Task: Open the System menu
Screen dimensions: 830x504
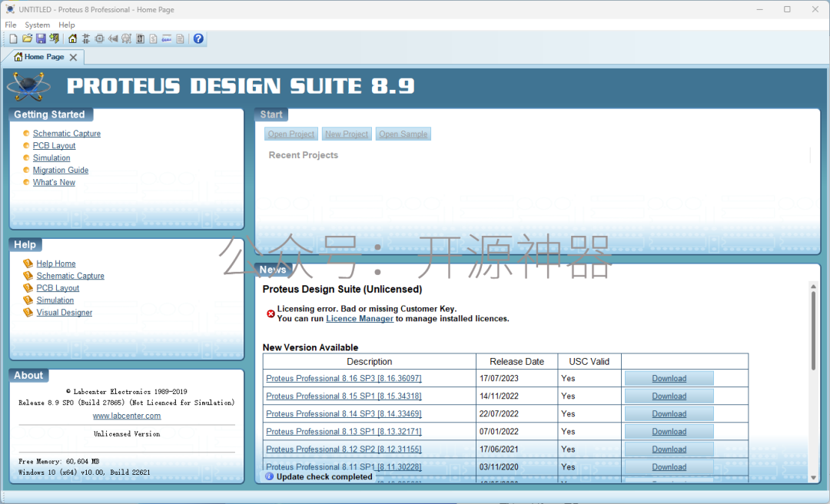Action: pyautogui.click(x=37, y=25)
